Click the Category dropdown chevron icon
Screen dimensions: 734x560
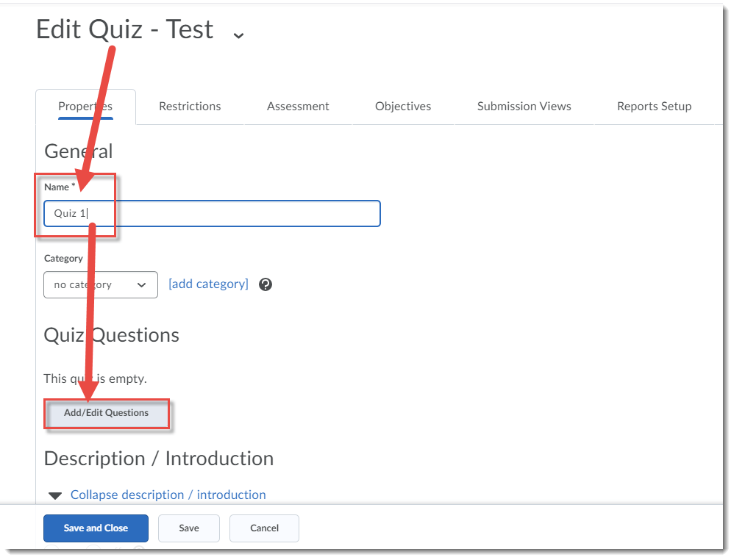pos(143,284)
